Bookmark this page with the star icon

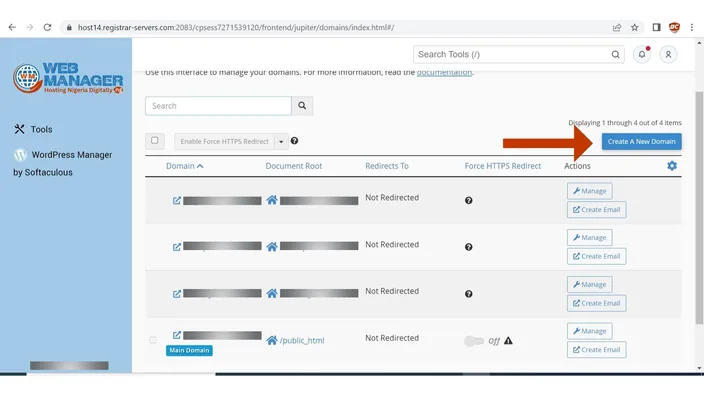tap(634, 27)
